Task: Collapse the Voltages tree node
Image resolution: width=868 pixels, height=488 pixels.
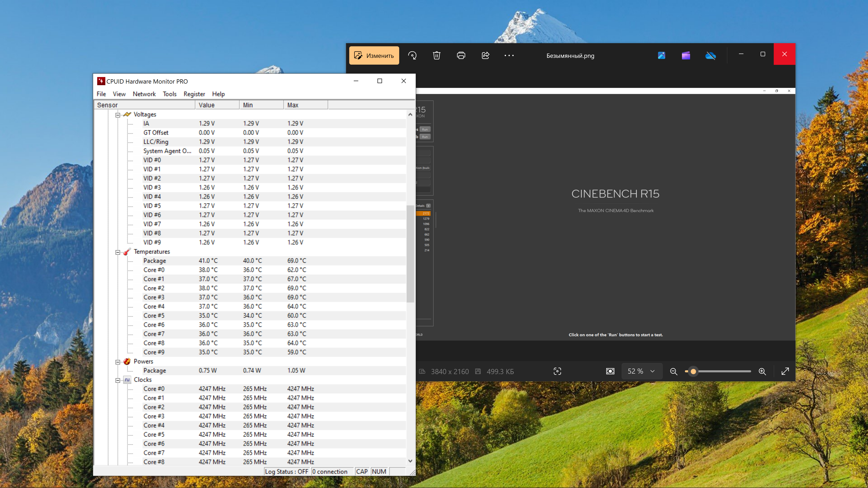Action: coord(118,115)
